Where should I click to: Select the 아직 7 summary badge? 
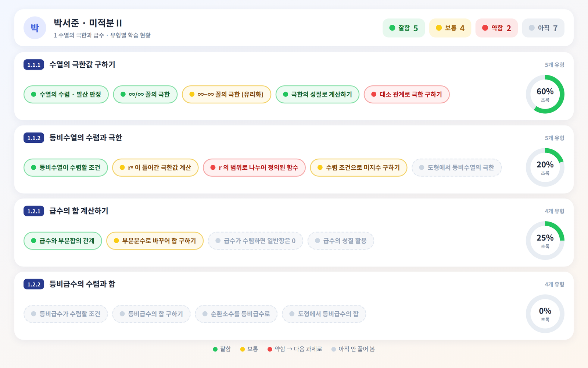click(x=543, y=28)
